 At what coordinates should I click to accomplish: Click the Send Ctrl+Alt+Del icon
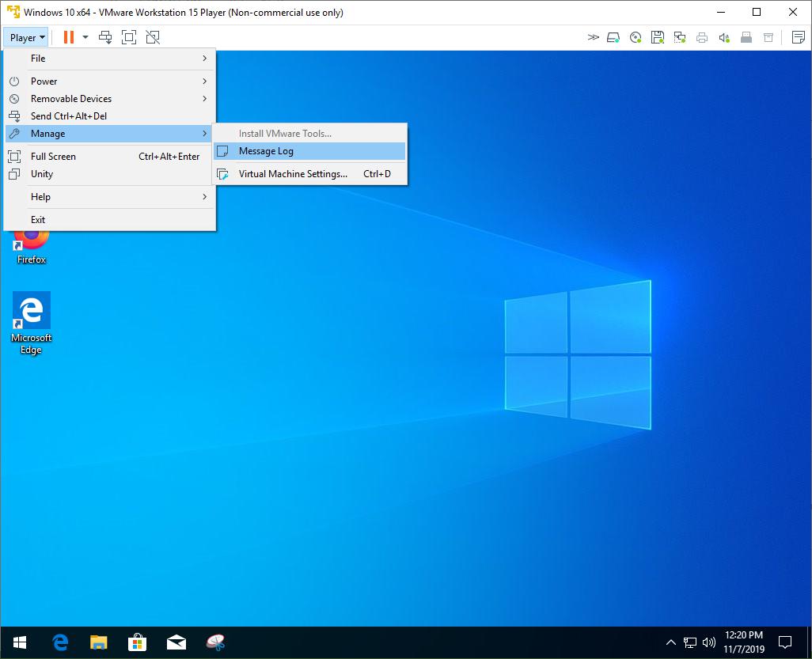pos(104,36)
